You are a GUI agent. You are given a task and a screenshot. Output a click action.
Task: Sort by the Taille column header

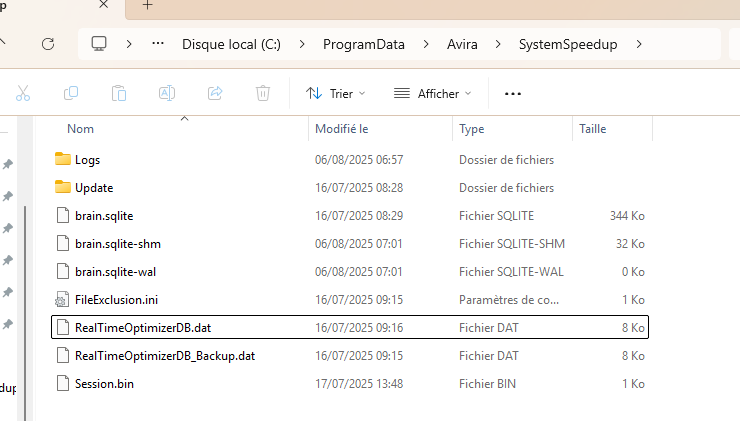click(592, 129)
